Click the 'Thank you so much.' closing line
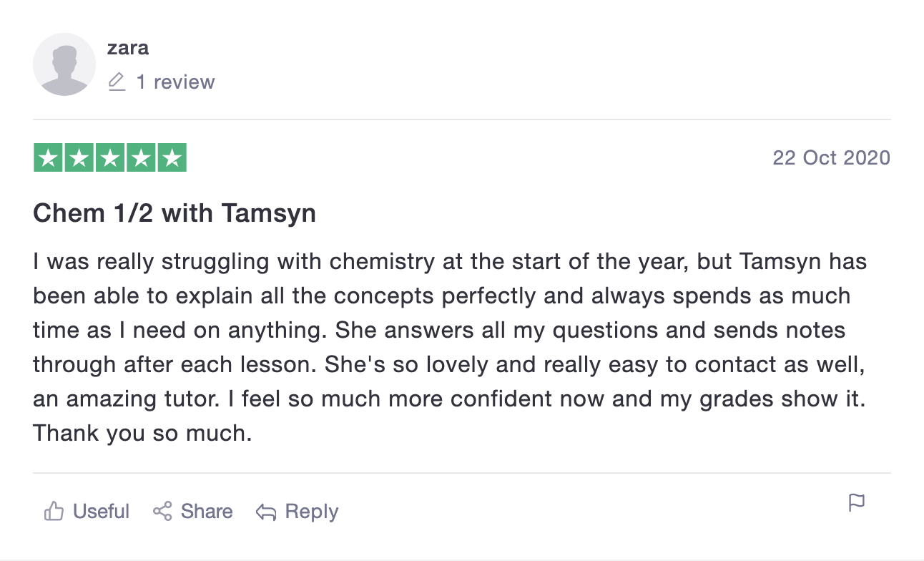This screenshot has height=561, width=924. pyautogui.click(x=142, y=434)
